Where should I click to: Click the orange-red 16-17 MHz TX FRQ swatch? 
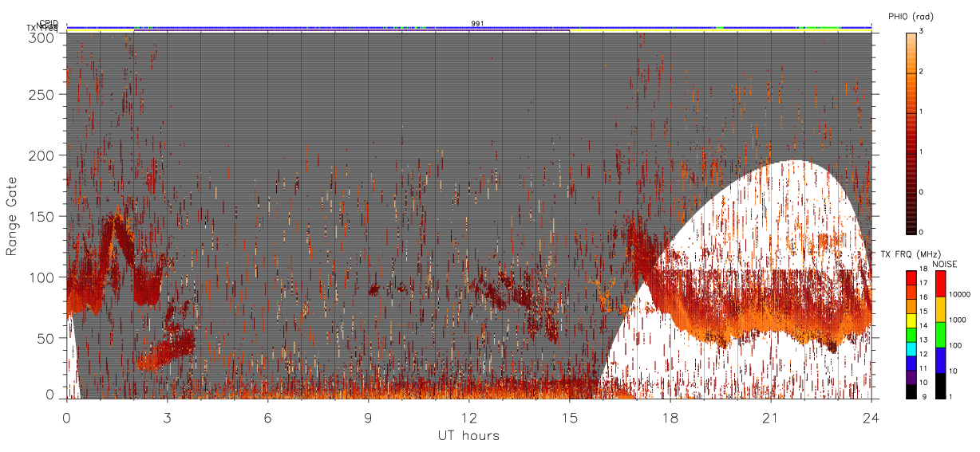coord(911,293)
